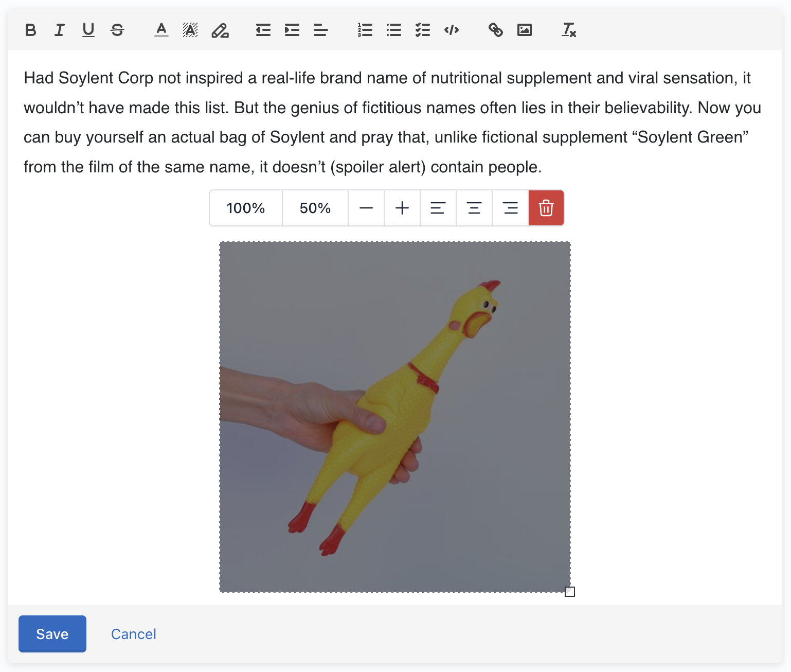Insert a numbered list
791x672 pixels.
[365, 30]
